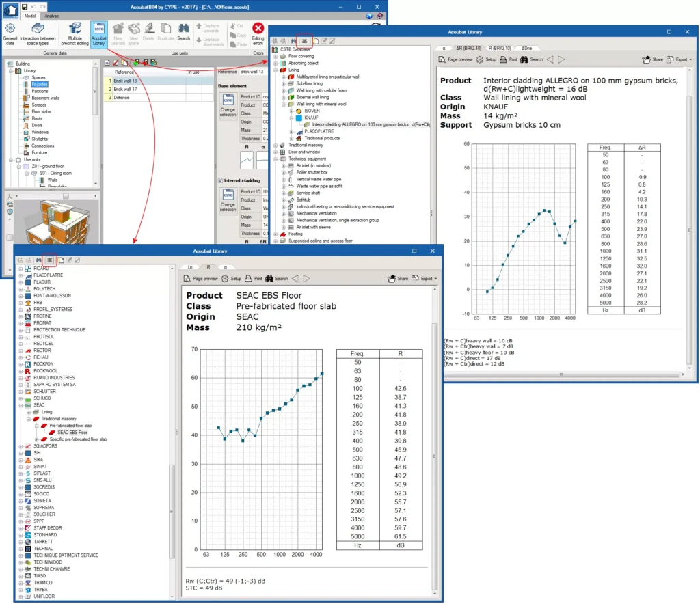Click Interaction between space types icon
Viewport: 700px width, 604px height.
[x=38, y=34]
